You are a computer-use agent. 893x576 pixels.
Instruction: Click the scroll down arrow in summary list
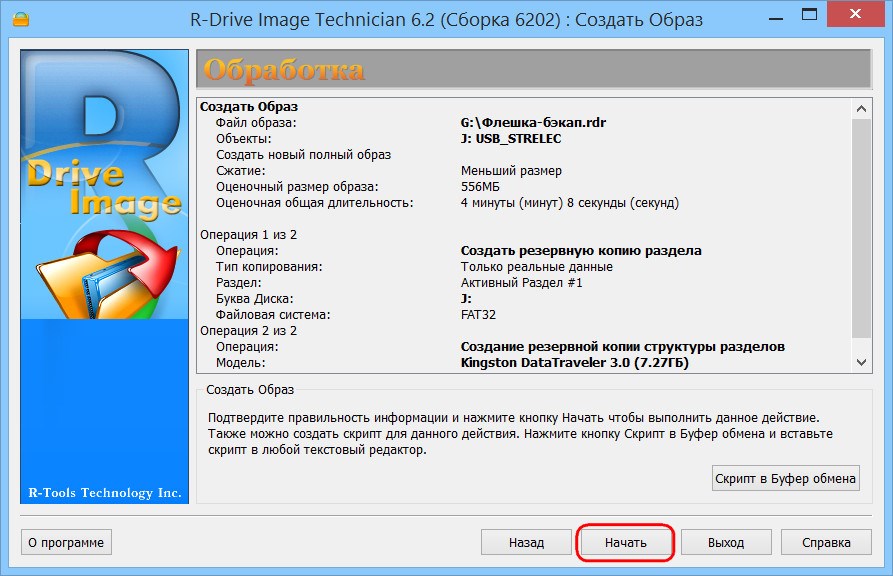[x=861, y=362]
